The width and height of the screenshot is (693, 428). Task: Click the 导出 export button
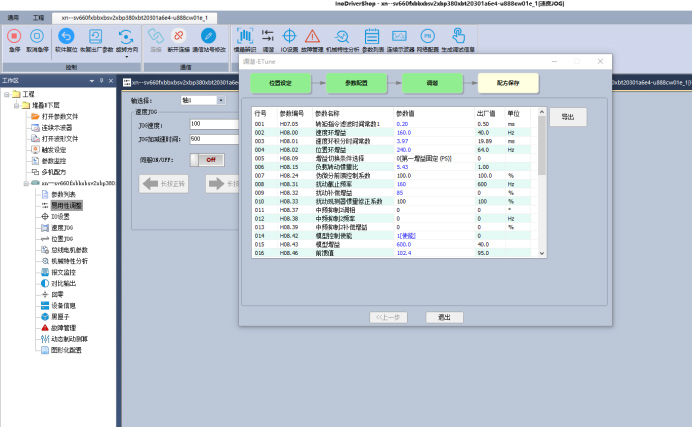pos(568,116)
